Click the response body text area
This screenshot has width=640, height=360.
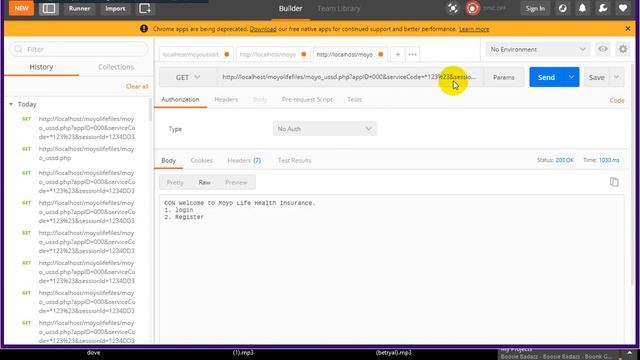click(x=391, y=269)
